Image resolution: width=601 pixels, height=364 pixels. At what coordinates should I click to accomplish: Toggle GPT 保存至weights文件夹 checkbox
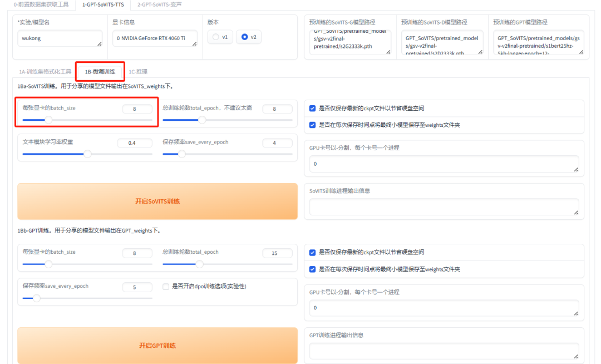pyautogui.click(x=312, y=269)
